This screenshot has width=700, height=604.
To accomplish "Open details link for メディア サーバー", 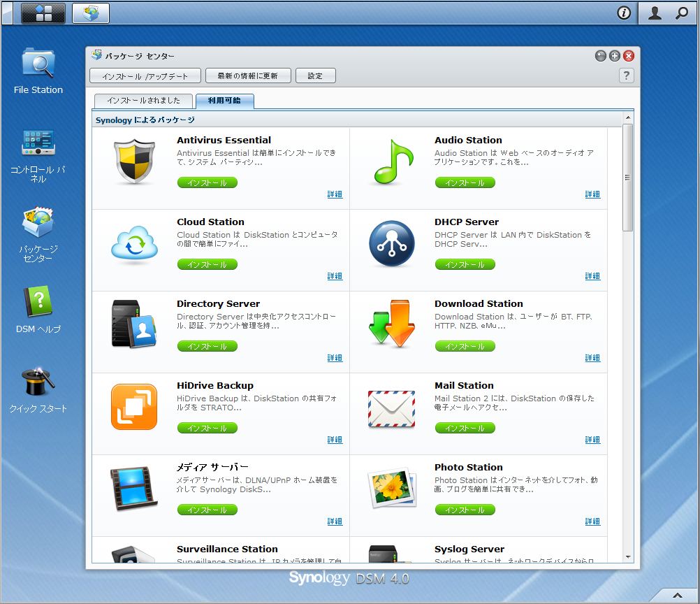I will [x=335, y=522].
